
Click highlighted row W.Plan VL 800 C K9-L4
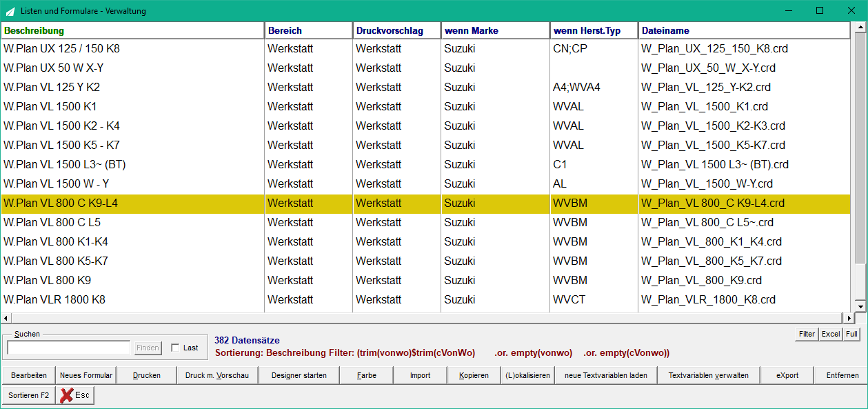pos(425,203)
